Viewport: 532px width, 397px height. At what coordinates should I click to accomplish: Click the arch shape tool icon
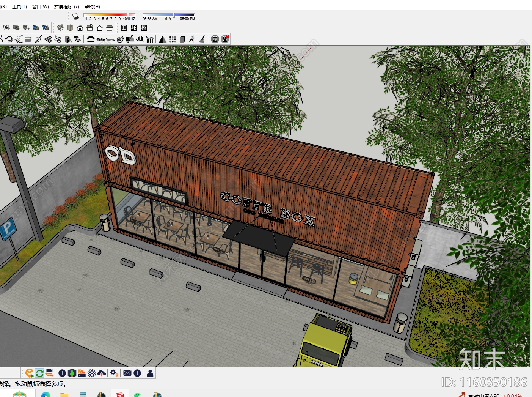[91, 39]
